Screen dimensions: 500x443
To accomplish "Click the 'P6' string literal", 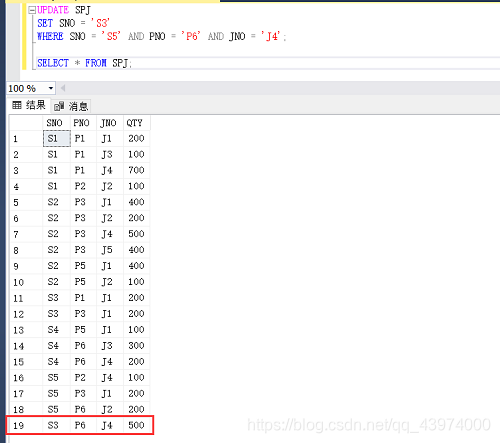I will tap(191, 36).
